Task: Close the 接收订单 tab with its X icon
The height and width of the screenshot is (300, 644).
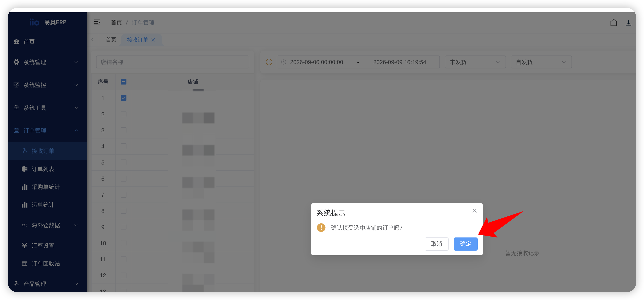Action: click(153, 40)
